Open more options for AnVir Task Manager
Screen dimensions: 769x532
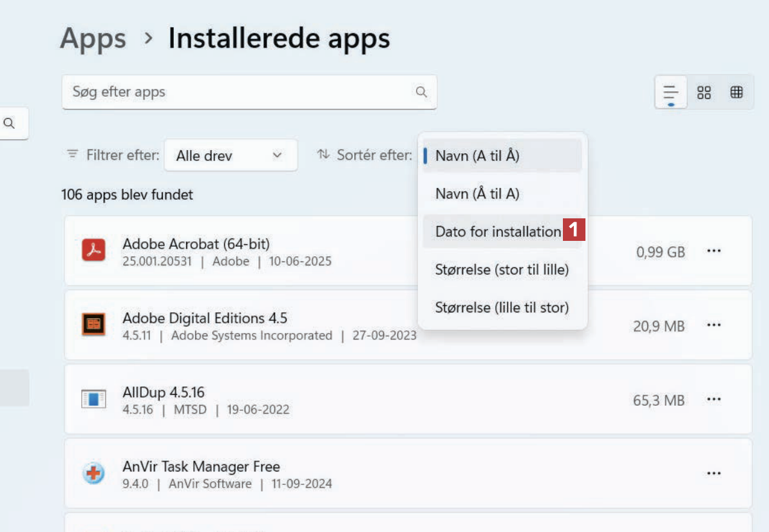[714, 473]
